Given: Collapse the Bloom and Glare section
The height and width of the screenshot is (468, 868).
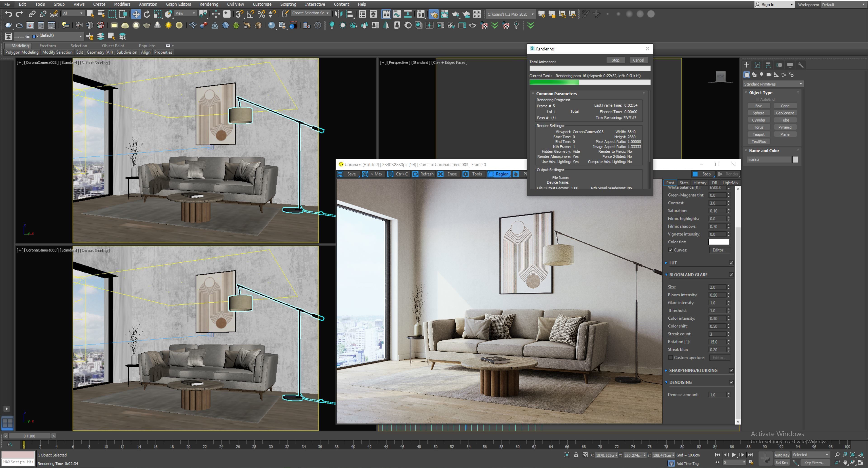Looking at the screenshot, I should coord(666,274).
